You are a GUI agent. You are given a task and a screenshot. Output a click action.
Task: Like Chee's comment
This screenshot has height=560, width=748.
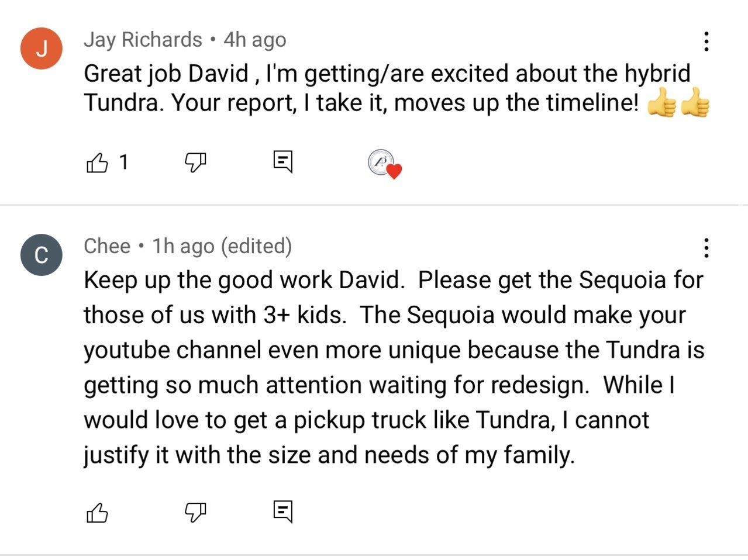97,513
